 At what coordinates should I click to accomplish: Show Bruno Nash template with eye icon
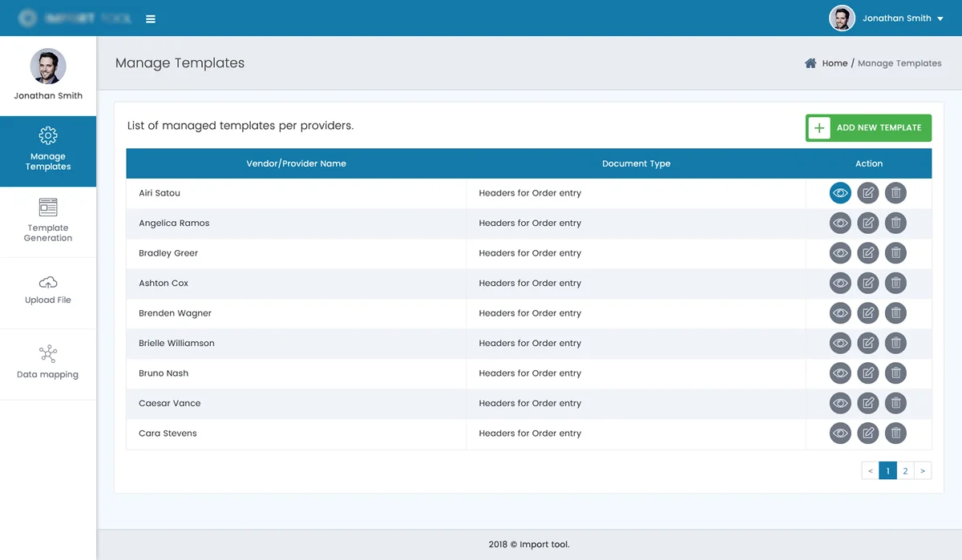pos(840,373)
